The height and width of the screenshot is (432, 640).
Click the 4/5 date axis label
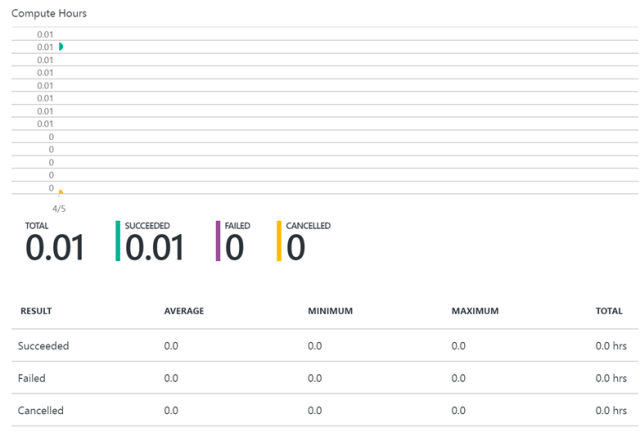coord(59,209)
